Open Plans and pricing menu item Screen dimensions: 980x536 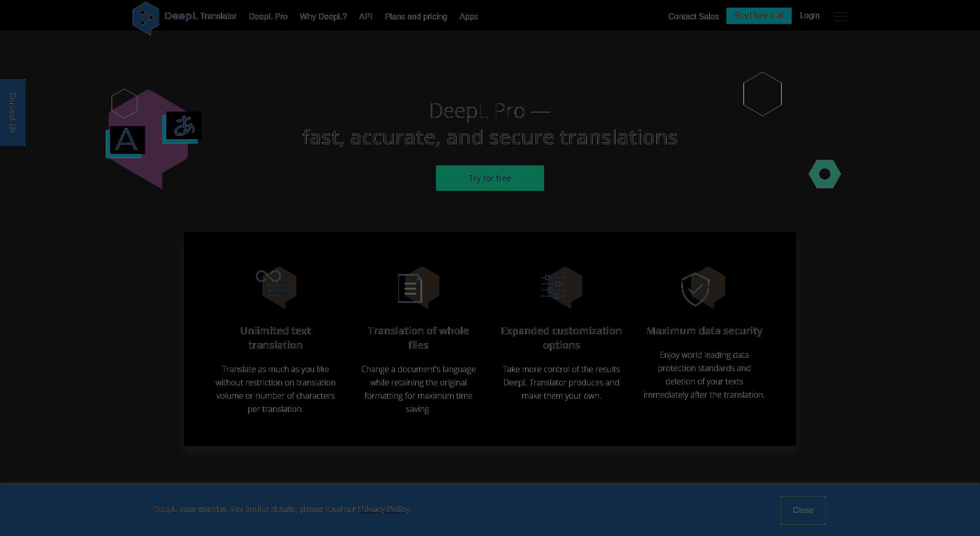[x=416, y=16]
